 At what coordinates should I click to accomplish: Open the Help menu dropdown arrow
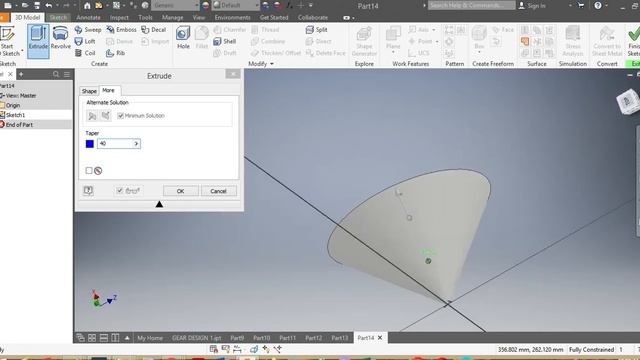(607, 5)
